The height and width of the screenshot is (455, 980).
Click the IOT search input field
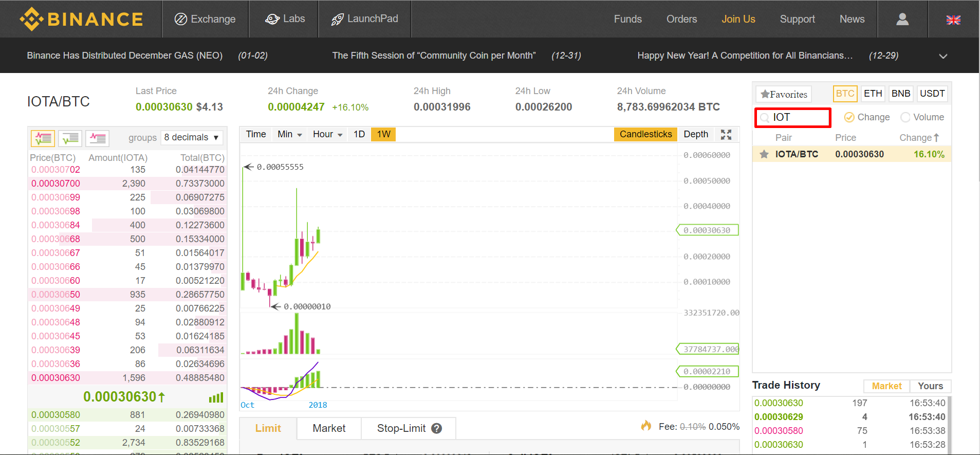click(x=797, y=117)
